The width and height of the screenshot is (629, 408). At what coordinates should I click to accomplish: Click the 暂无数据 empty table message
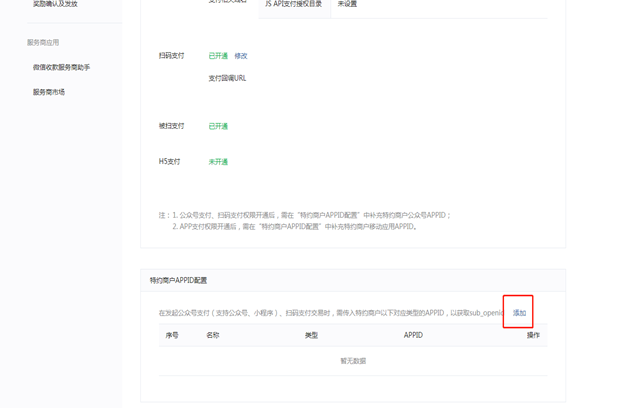(x=353, y=361)
